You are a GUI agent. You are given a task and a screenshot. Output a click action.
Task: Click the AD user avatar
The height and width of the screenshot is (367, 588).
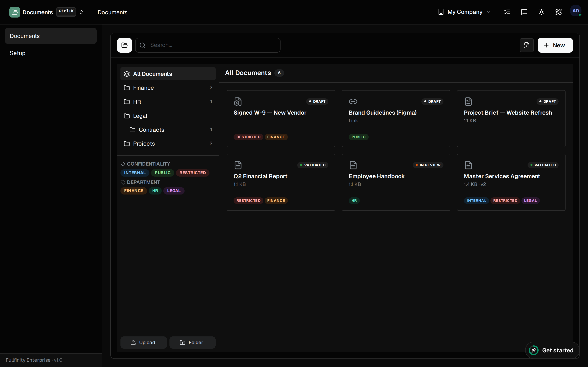576,11
